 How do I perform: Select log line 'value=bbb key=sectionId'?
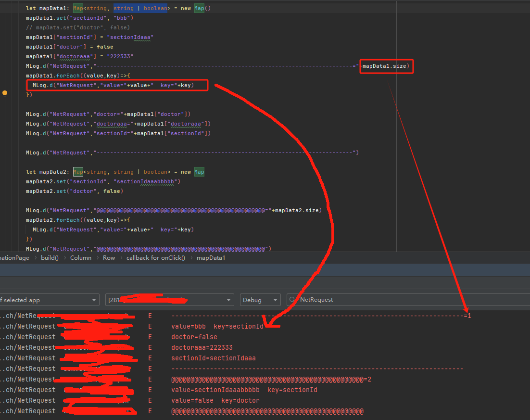(x=217, y=327)
